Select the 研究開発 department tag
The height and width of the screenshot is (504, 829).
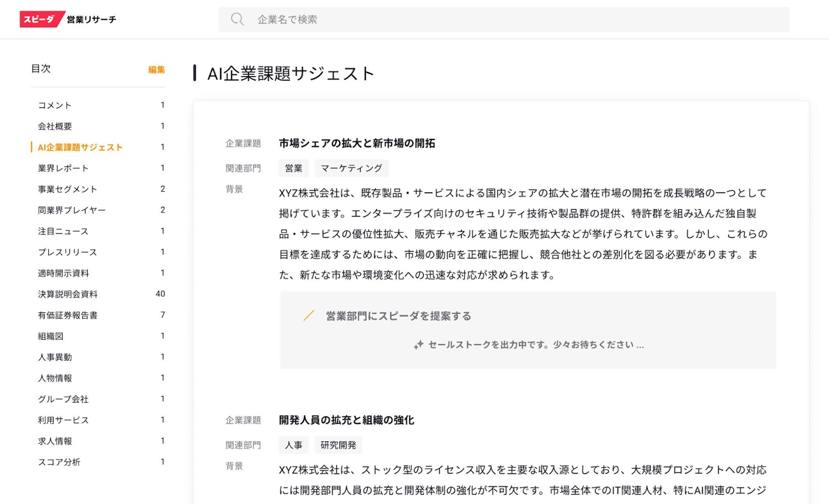(x=338, y=445)
